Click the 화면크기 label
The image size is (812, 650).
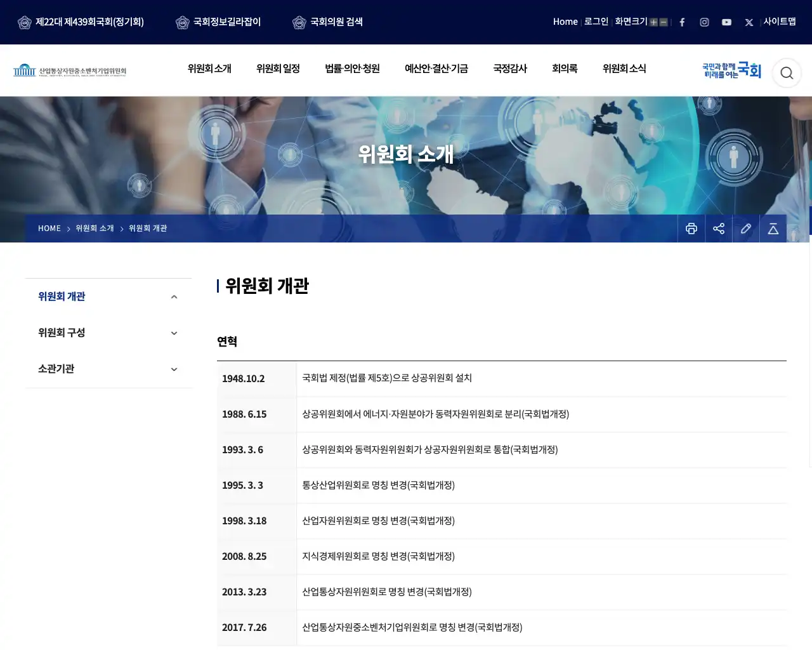(x=631, y=22)
